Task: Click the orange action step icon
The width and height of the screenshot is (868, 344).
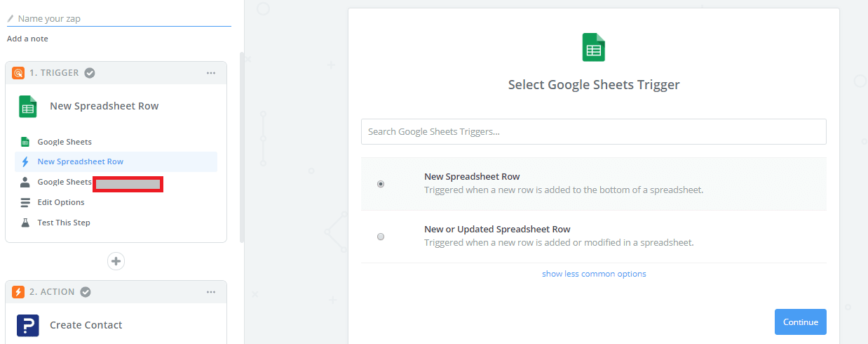Action: click(18, 292)
